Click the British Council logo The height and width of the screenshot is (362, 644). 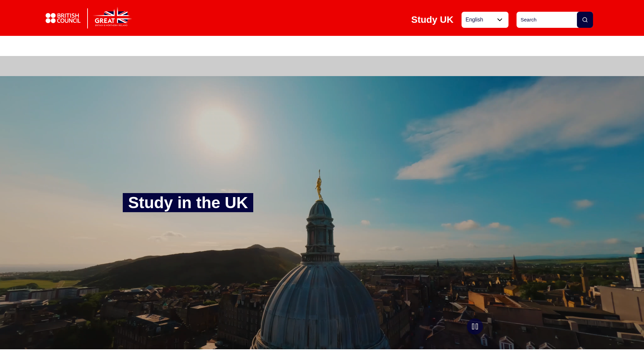(x=63, y=18)
